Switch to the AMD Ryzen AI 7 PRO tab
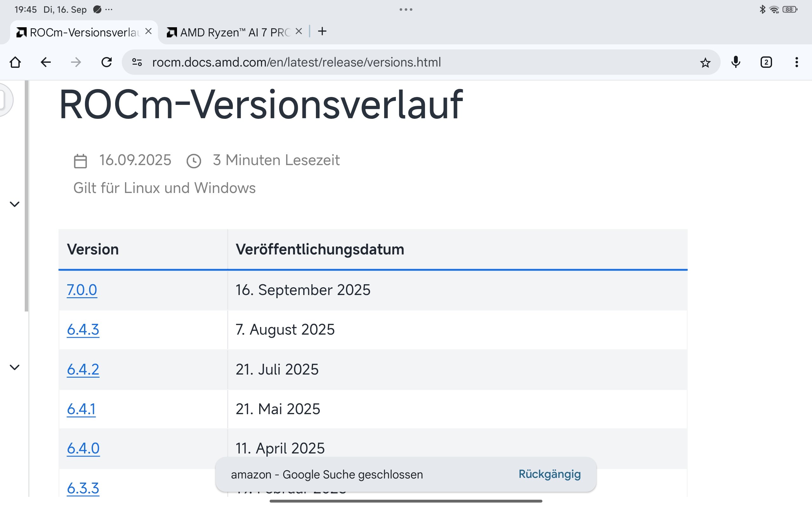Viewport: 812px width, 507px height. coord(232,33)
